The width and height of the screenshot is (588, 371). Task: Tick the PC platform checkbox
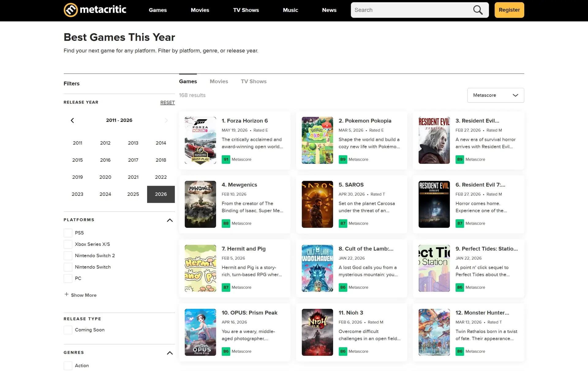(68, 278)
